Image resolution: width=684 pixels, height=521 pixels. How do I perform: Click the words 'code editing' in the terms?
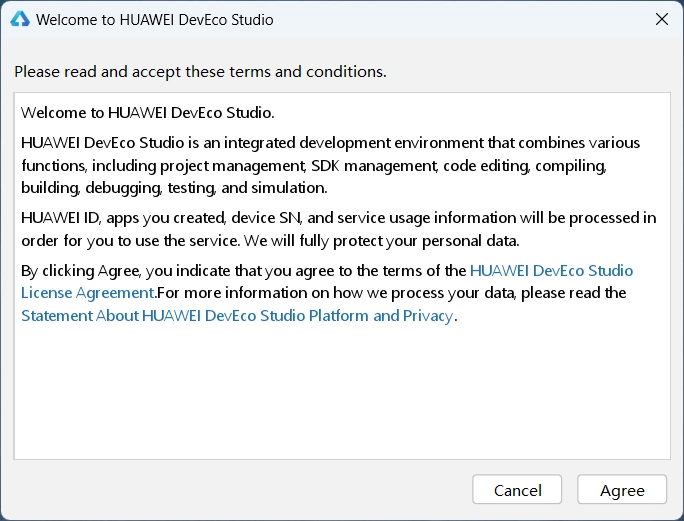(x=481, y=165)
